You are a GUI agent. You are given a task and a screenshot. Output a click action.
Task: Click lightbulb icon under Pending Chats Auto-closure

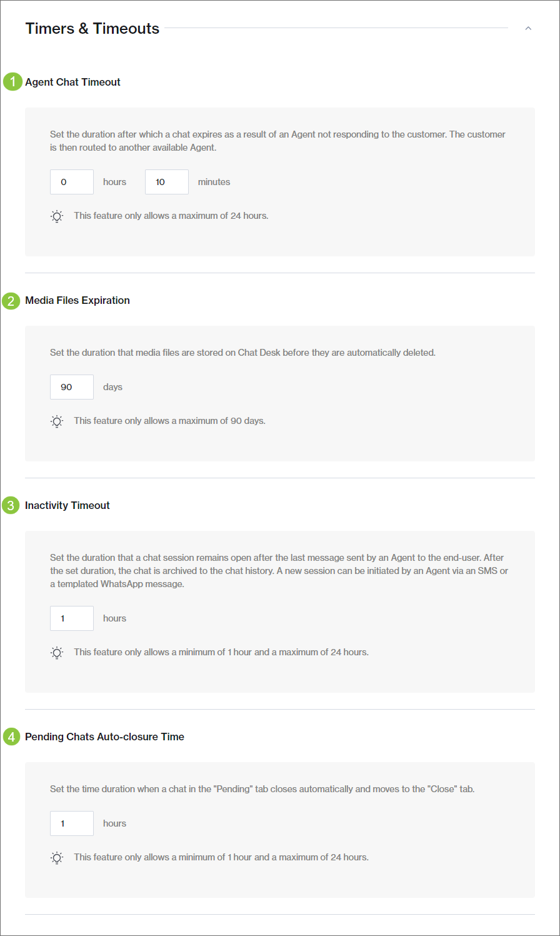pyautogui.click(x=57, y=858)
